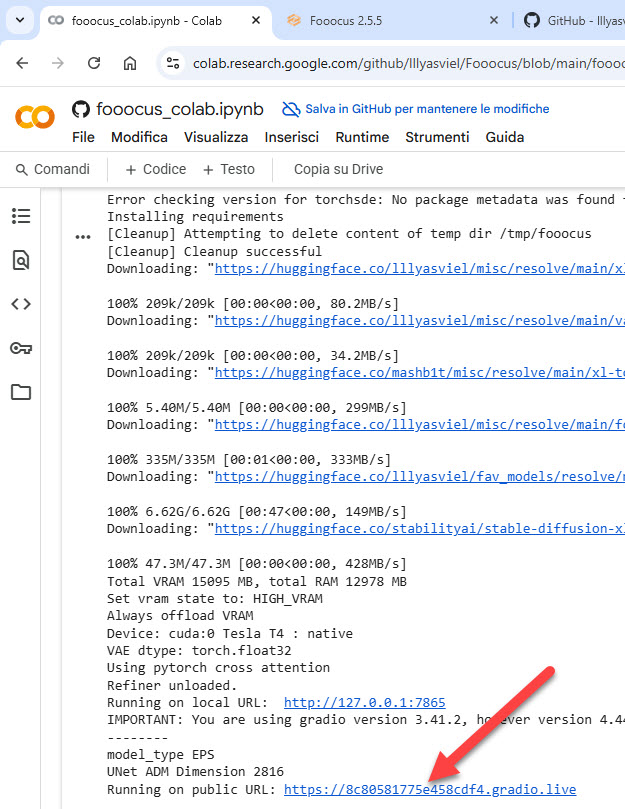Open the browser home page
Screen dimensions: 625x809
[x=130, y=63]
